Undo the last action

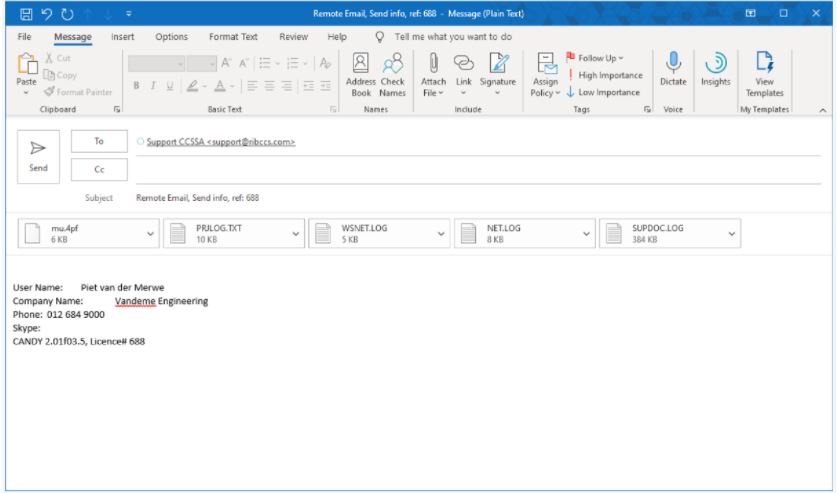46,14
